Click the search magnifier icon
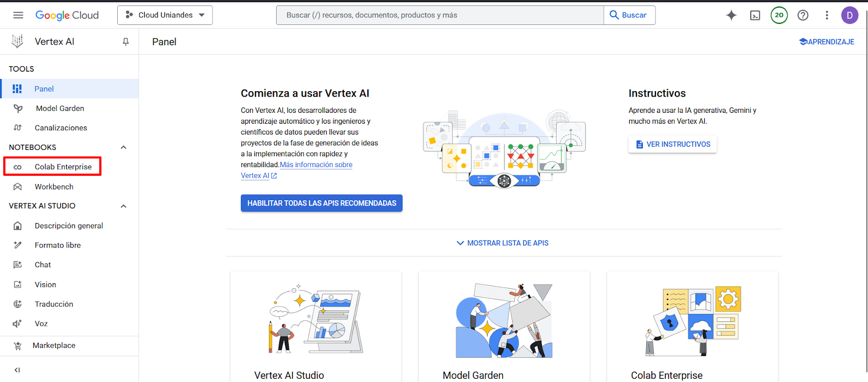 coord(614,15)
